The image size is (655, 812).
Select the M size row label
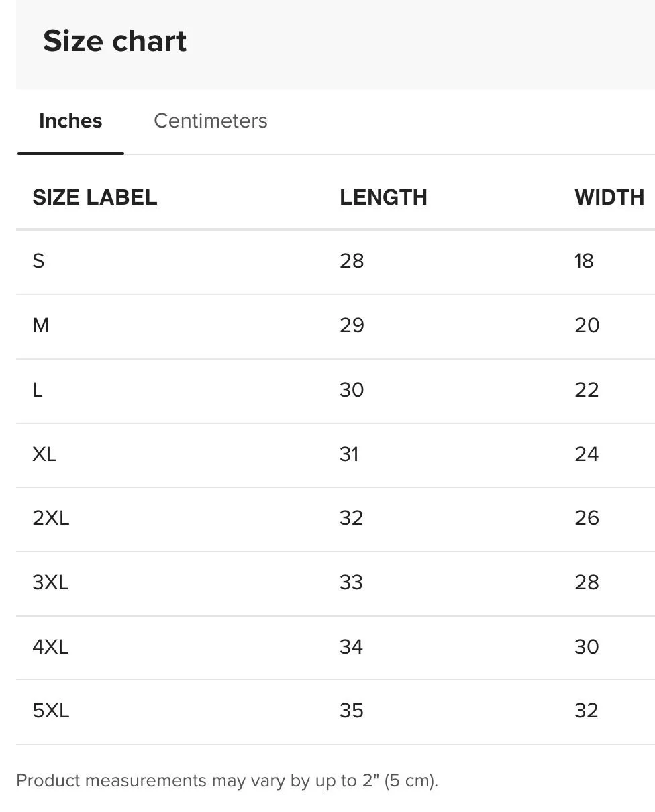pos(40,325)
